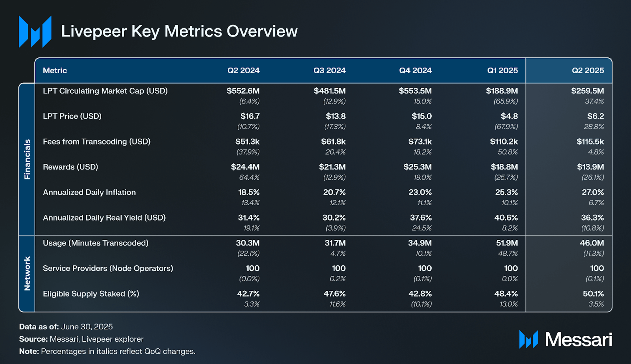The image size is (631, 364).
Task: Click the '$552.6M' market cap value
Action: (x=243, y=91)
